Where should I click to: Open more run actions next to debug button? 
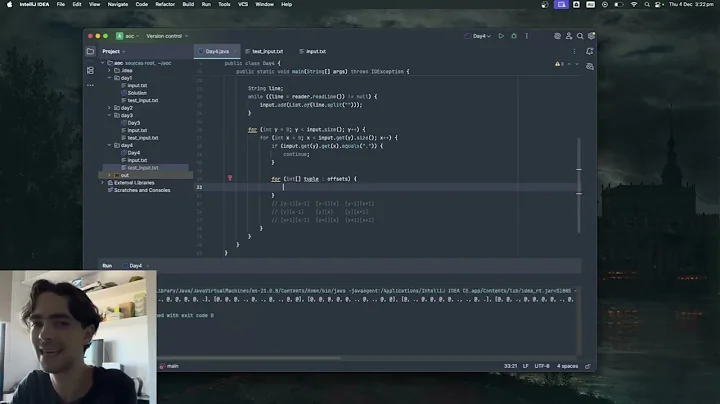tap(527, 36)
